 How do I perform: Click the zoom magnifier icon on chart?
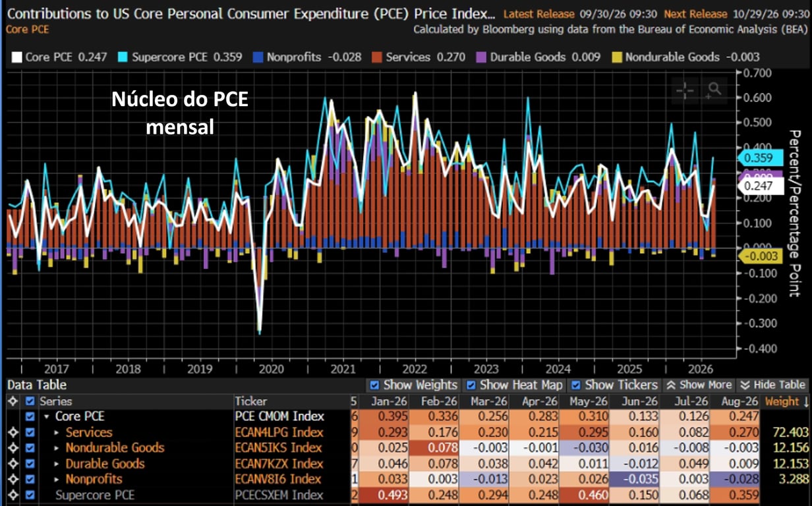pyautogui.click(x=713, y=90)
